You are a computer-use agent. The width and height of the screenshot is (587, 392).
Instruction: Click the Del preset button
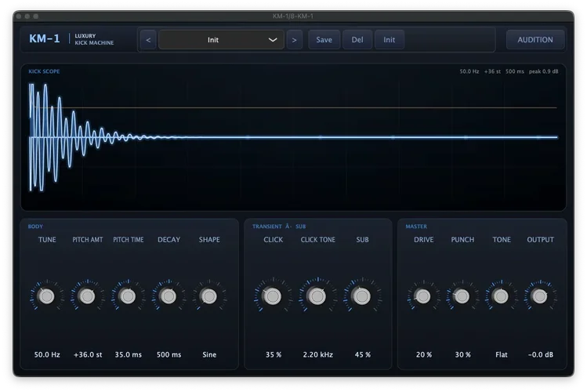(x=357, y=40)
